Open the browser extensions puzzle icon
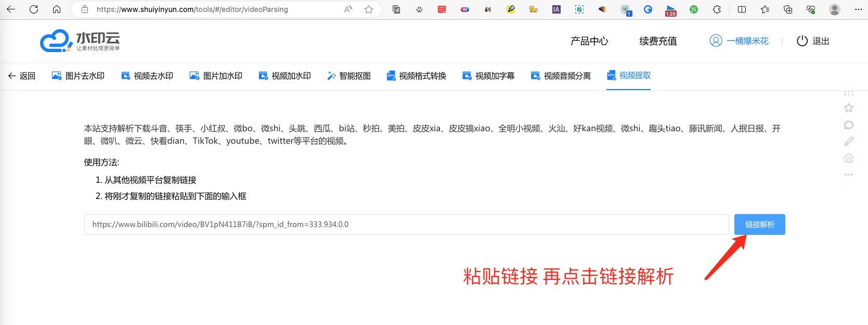 [x=717, y=9]
